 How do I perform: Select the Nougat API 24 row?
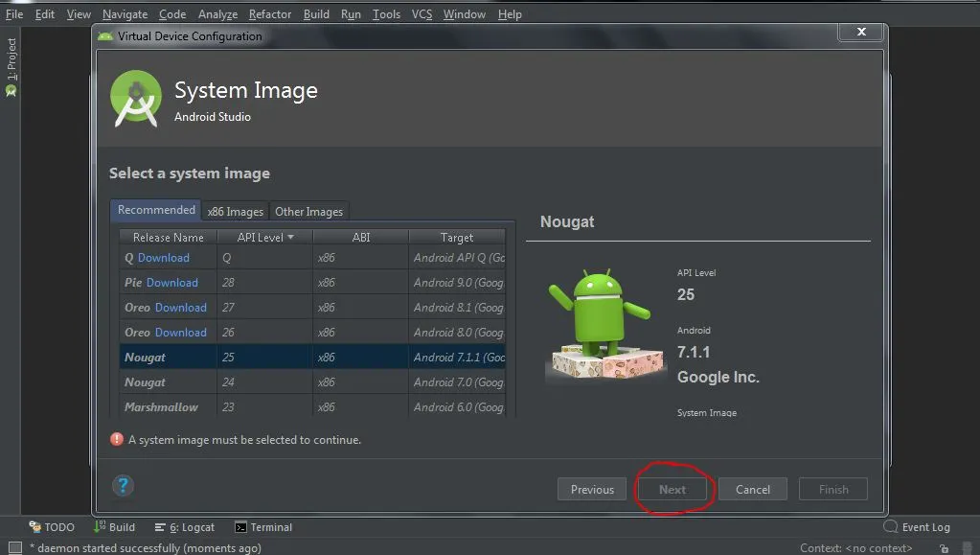pyautogui.click(x=312, y=382)
